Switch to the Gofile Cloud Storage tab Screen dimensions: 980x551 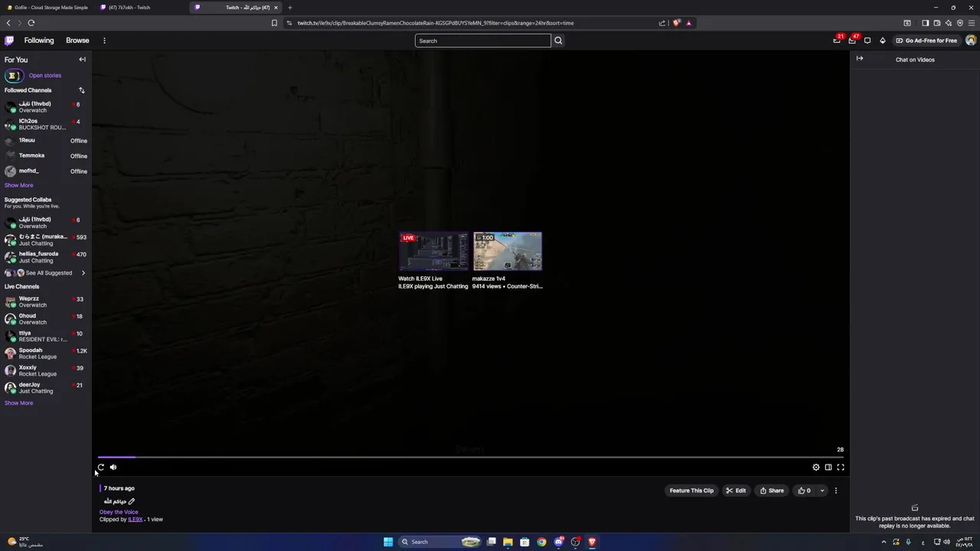click(x=47, y=8)
